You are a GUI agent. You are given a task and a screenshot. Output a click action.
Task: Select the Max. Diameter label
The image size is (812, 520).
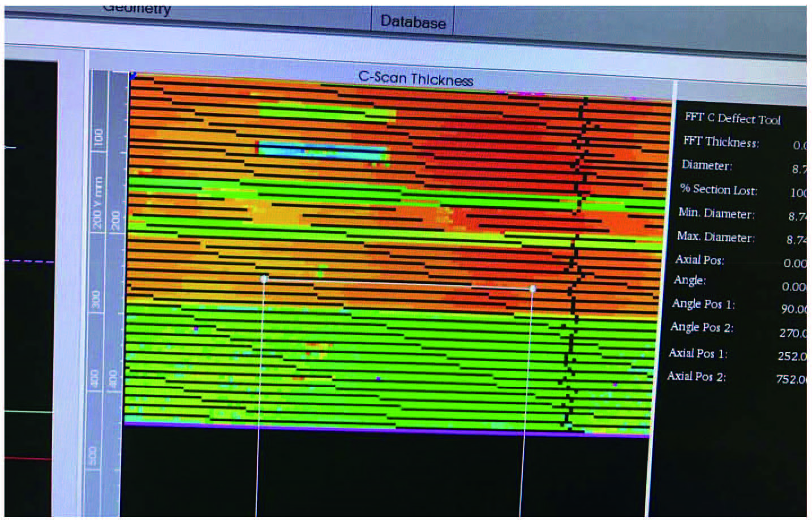tap(716, 237)
